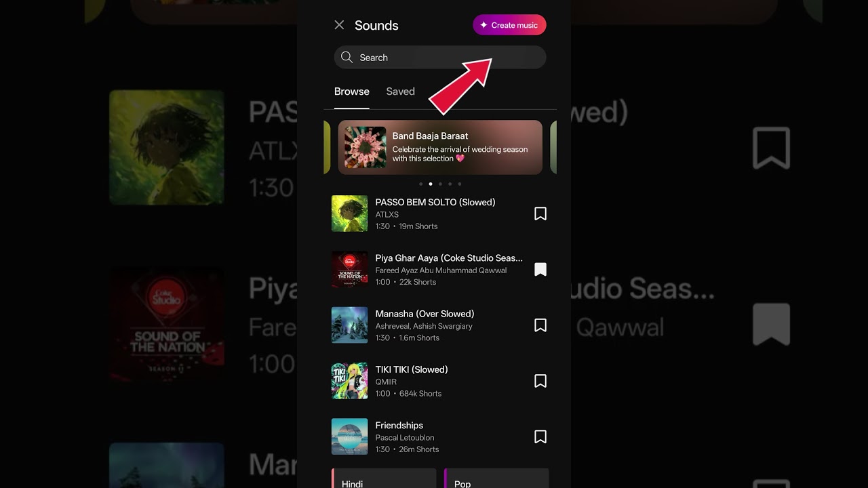Switch to the Browse tab

[x=352, y=91]
